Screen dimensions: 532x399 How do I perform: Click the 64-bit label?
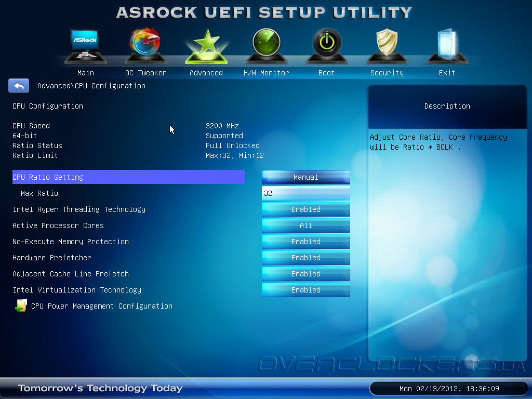[25, 136]
